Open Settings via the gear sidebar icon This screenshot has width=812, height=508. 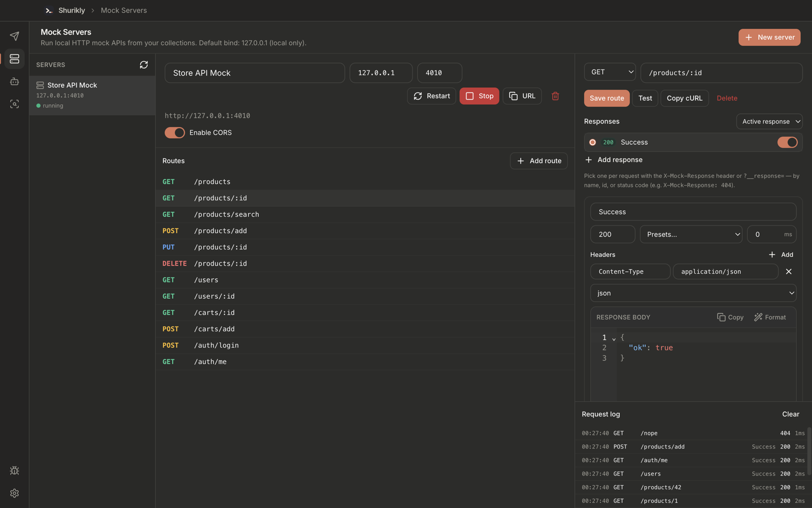(14, 493)
